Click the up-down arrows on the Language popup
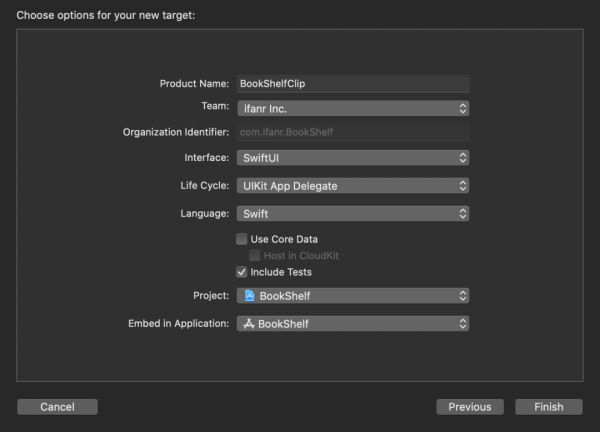The width and height of the screenshot is (600, 432). click(462, 214)
